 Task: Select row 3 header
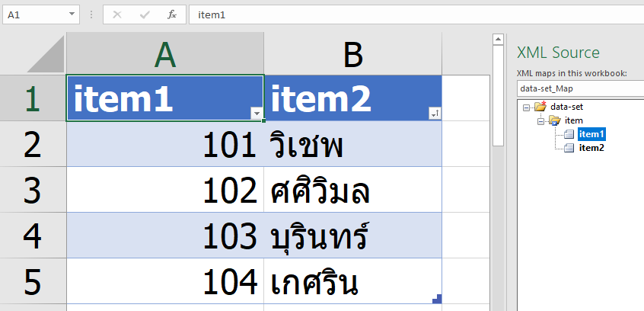(x=32, y=190)
